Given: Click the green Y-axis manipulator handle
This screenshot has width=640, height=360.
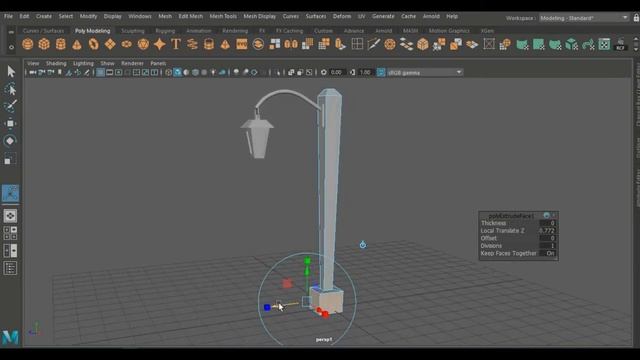Looking at the screenshot, I should [307, 260].
